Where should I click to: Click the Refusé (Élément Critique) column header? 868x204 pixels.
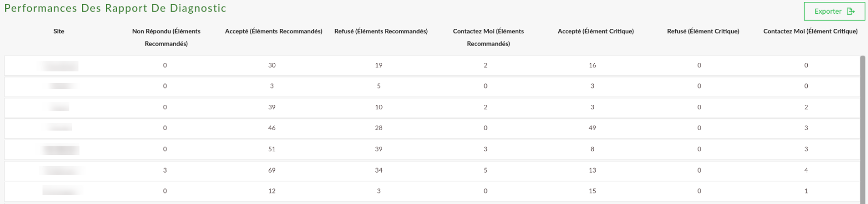coord(703,31)
